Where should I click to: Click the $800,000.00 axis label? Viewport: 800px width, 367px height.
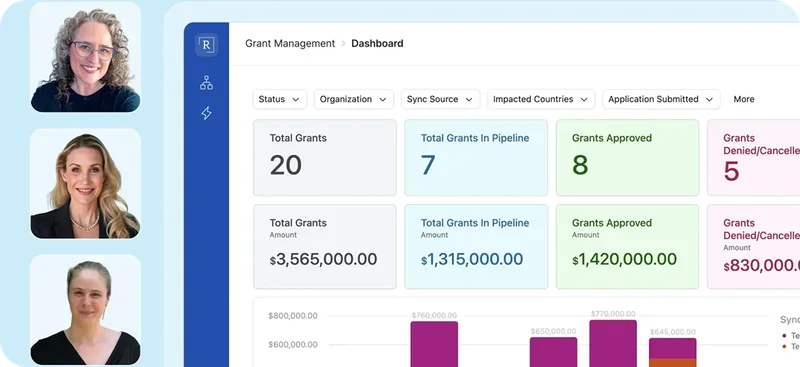coord(293,316)
